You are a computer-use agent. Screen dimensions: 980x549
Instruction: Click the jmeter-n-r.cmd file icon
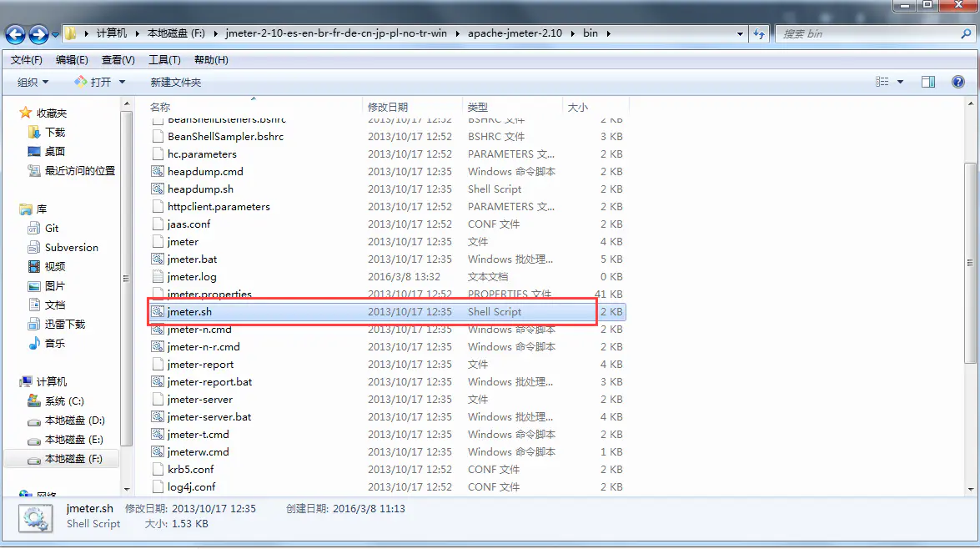[158, 346]
